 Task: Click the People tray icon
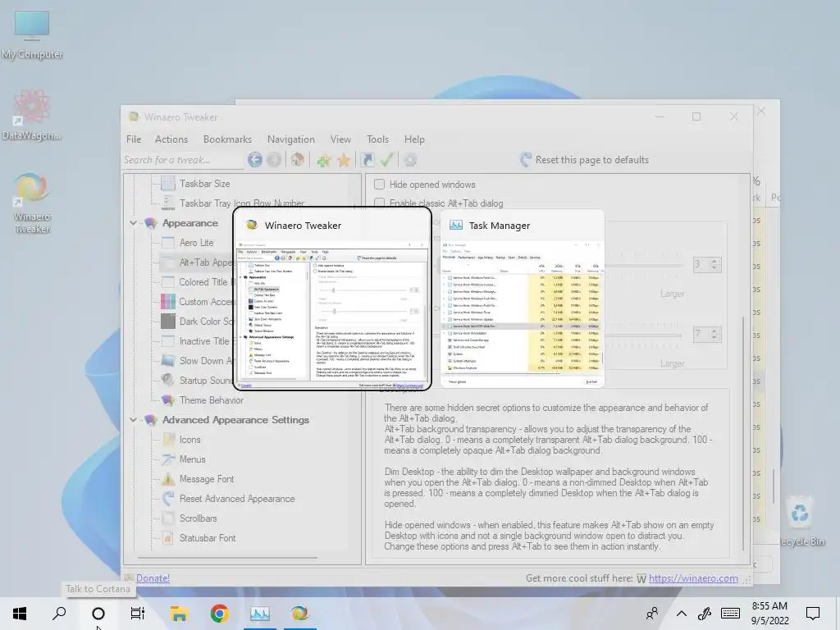tap(652, 614)
